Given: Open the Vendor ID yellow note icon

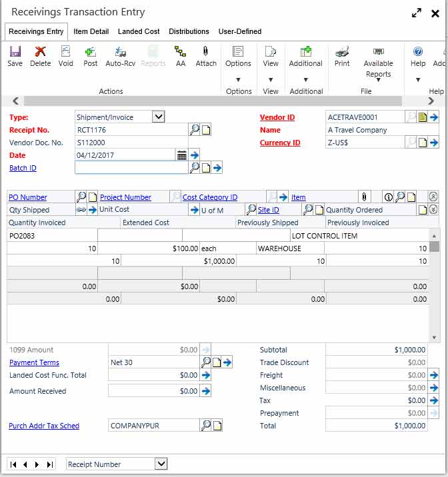Looking at the screenshot, I should click(x=422, y=117).
